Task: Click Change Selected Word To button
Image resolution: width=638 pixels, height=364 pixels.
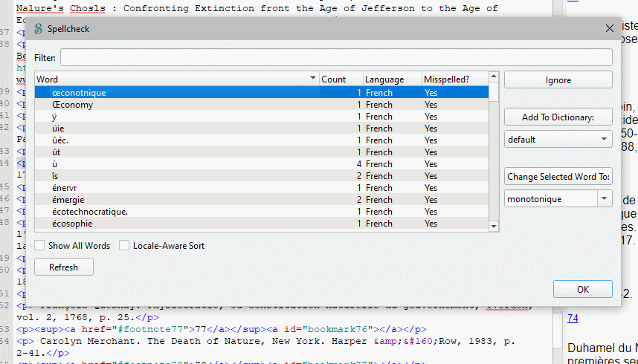Action: (558, 177)
